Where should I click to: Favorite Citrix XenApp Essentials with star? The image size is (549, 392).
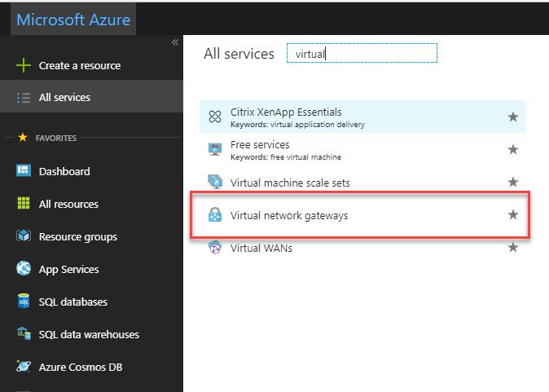[x=513, y=117]
